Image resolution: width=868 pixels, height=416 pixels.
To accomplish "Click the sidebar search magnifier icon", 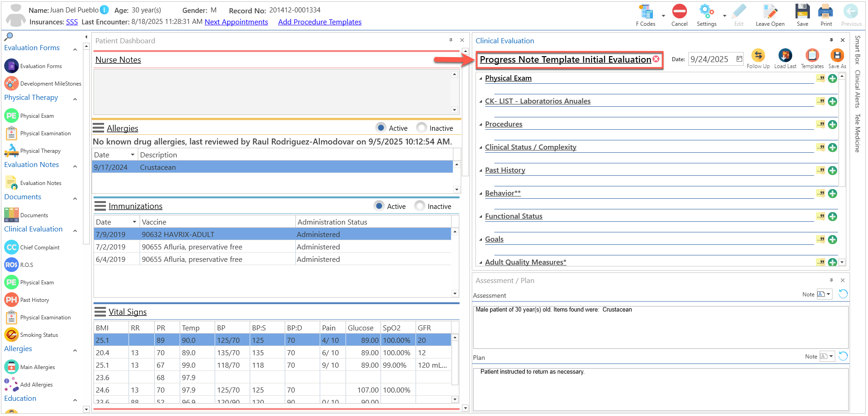I will (8, 36).
